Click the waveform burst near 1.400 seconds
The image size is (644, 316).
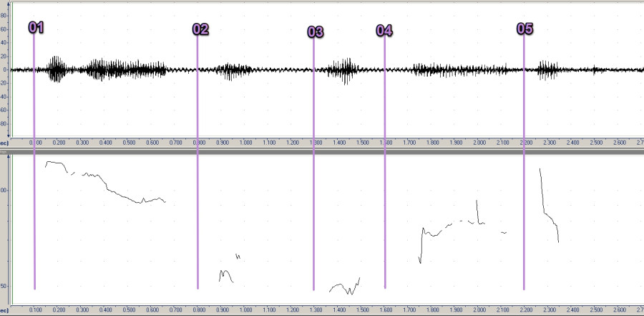point(343,71)
